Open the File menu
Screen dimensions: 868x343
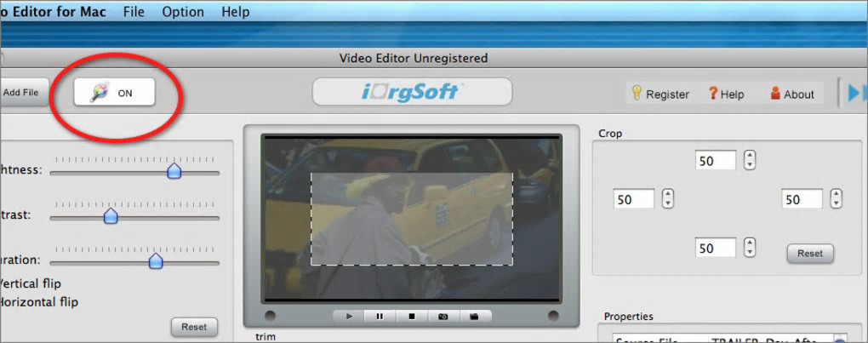(x=134, y=11)
